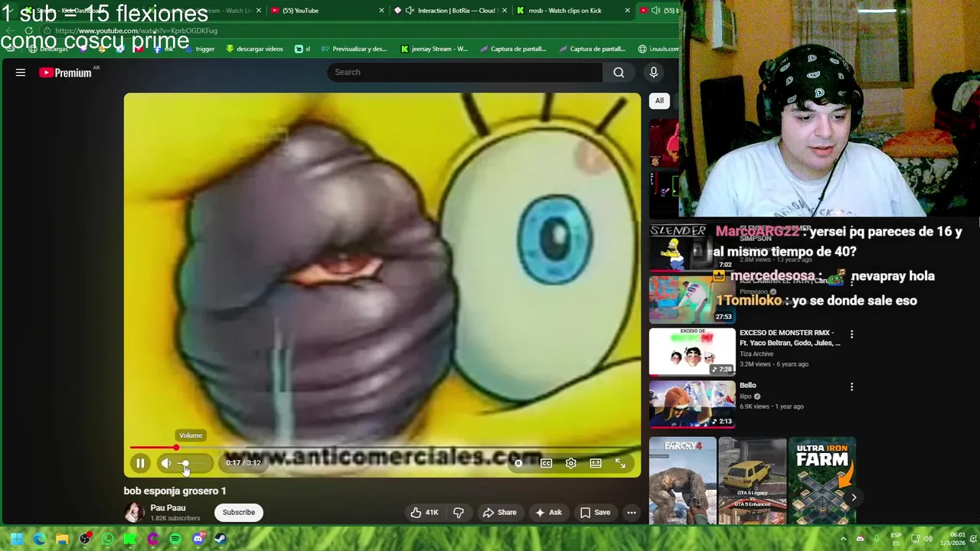The width and height of the screenshot is (980, 551).
Task: Click the search magnifier button
Action: pos(619,72)
